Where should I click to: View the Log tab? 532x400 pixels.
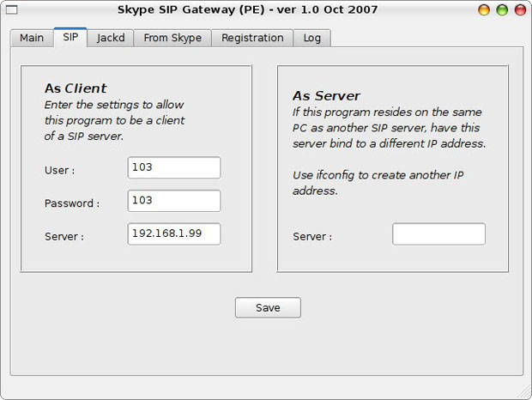click(312, 38)
